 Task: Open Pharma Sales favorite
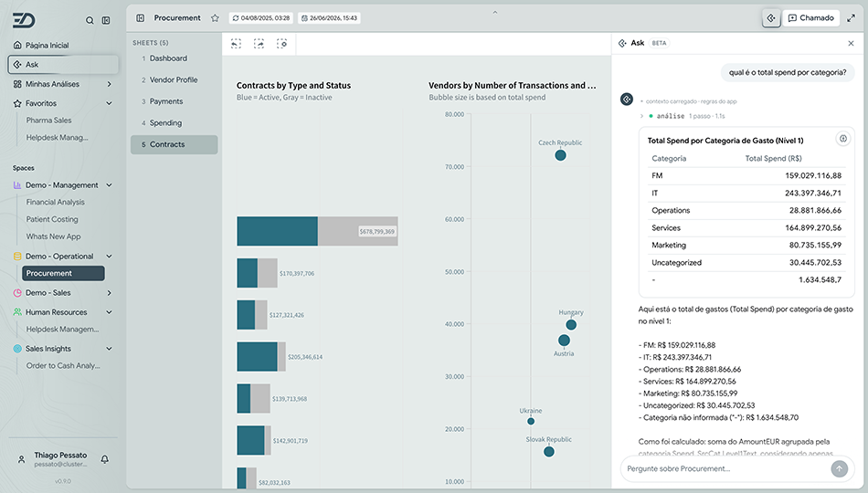point(48,121)
